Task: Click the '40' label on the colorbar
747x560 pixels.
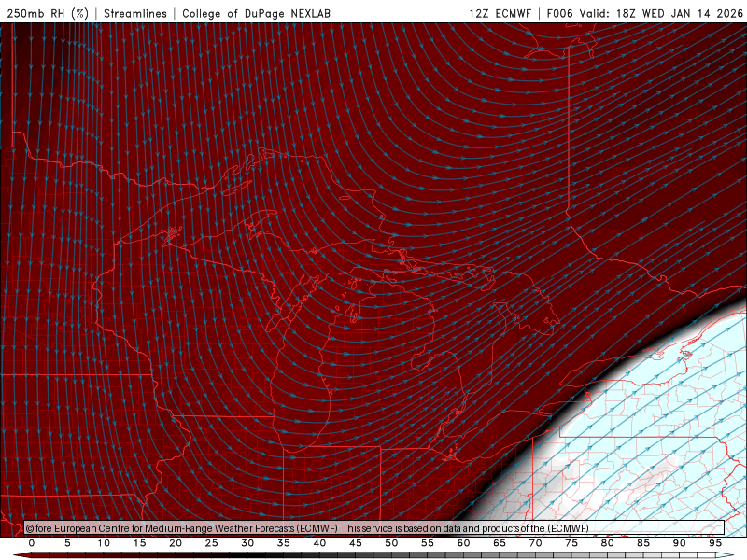Action: [x=319, y=543]
